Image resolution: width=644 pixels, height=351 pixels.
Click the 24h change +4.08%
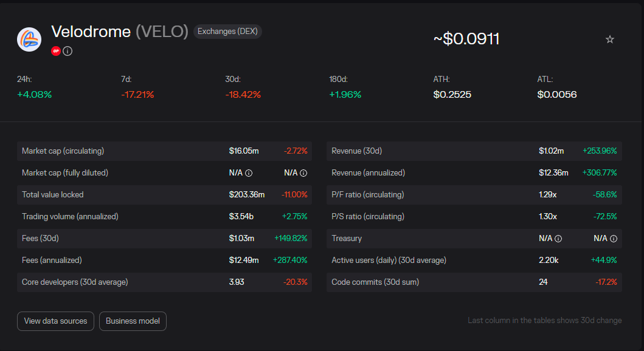[x=35, y=95]
